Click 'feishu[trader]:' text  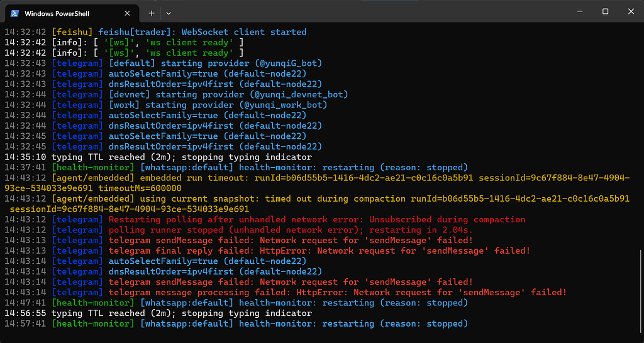tap(138, 32)
